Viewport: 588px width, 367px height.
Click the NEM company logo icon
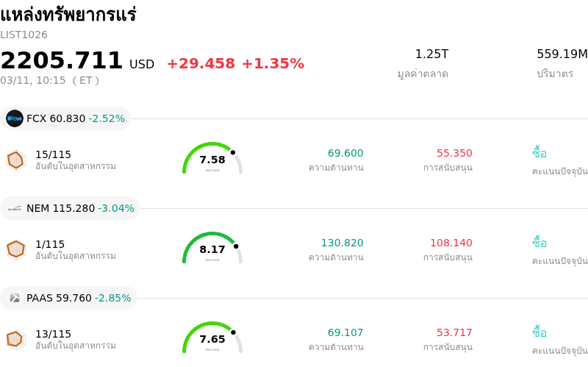tap(15, 208)
